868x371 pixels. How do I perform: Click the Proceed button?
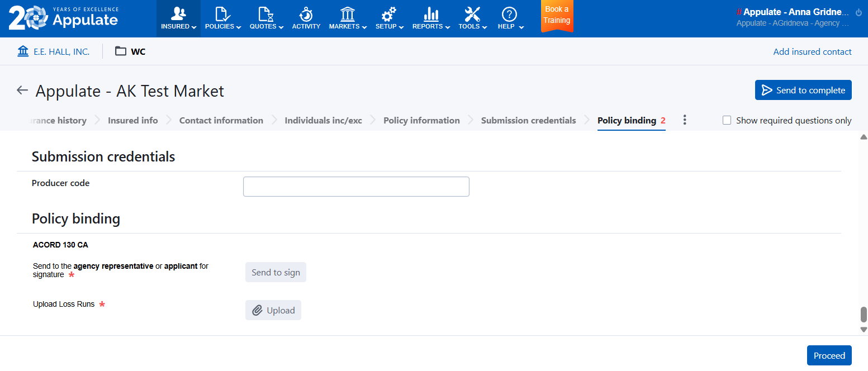tap(829, 356)
